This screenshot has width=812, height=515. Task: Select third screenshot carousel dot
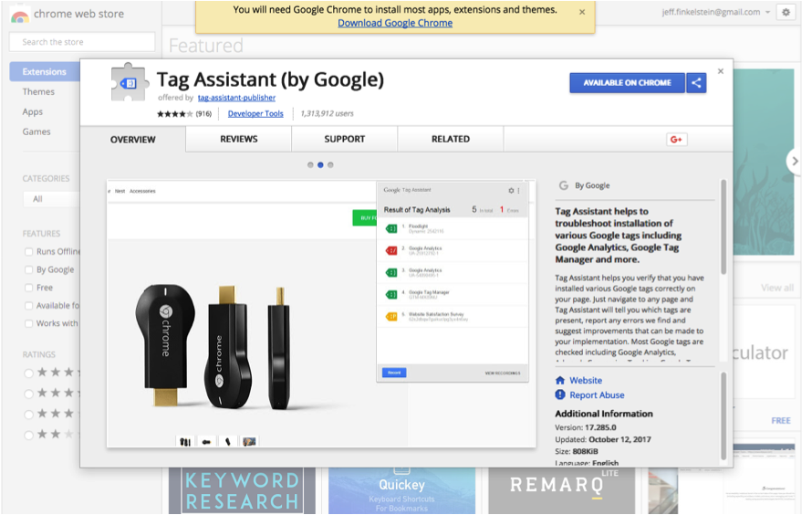(x=330, y=165)
